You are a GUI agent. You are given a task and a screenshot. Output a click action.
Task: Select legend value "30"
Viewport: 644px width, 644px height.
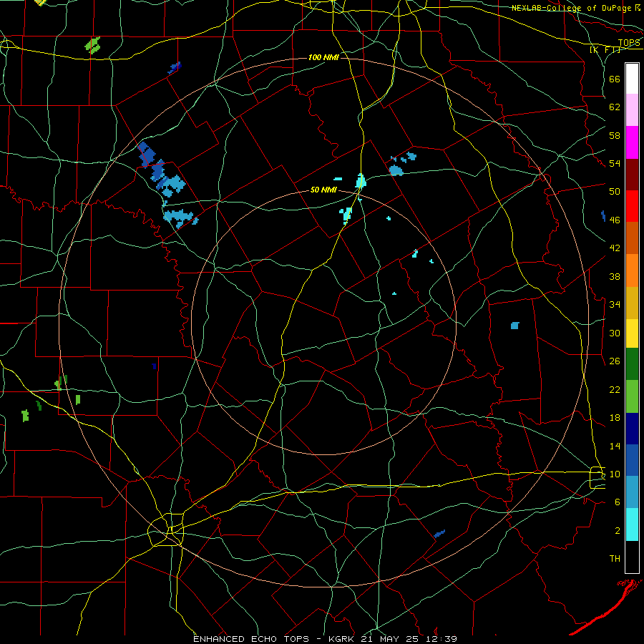point(615,333)
